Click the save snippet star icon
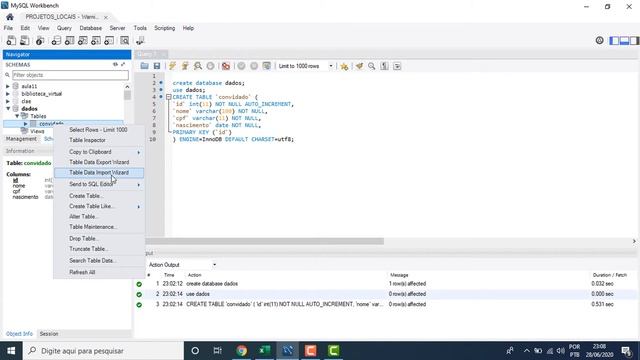The image size is (640, 360). [x=344, y=66]
